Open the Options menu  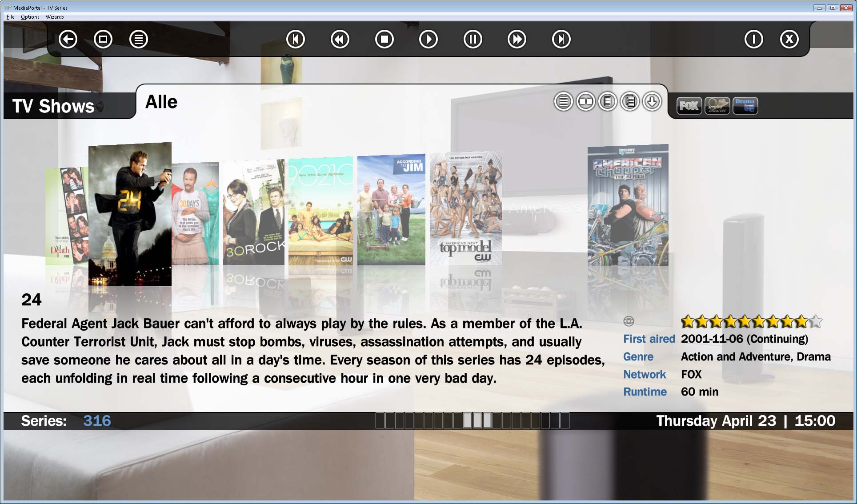click(x=30, y=17)
